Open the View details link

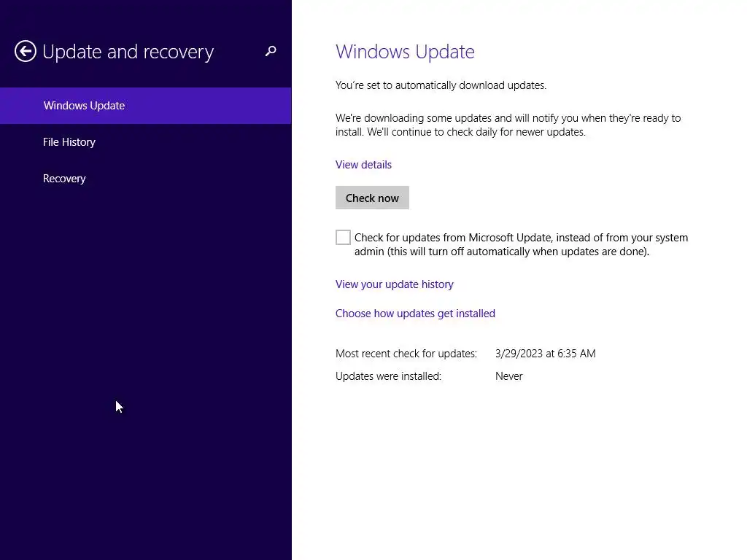[x=363, y=165]
